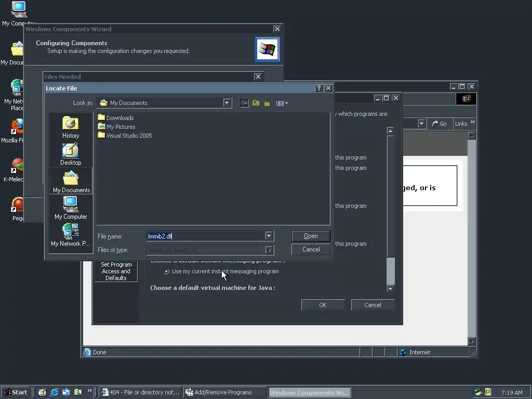Click the Start button
Image resolution: width=532 pixels, height=399 pixels.
pos(15,392)
